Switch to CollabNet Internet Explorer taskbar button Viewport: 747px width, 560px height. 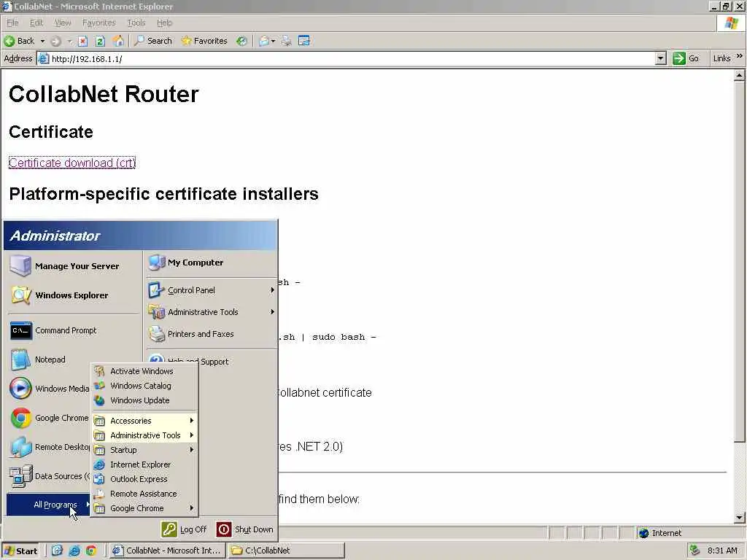pyautogui.click(x=166, y=551)
